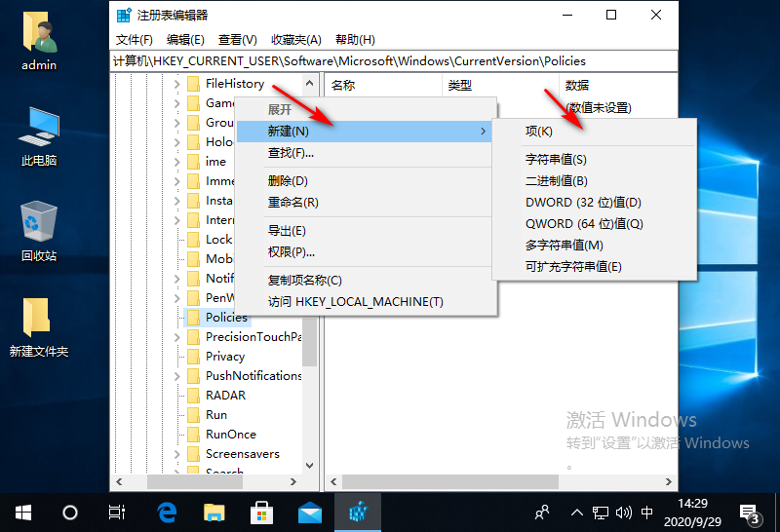Choose 重命名(R) in context menu
Viewport: 780px width, 532px height.
point(364,203)
